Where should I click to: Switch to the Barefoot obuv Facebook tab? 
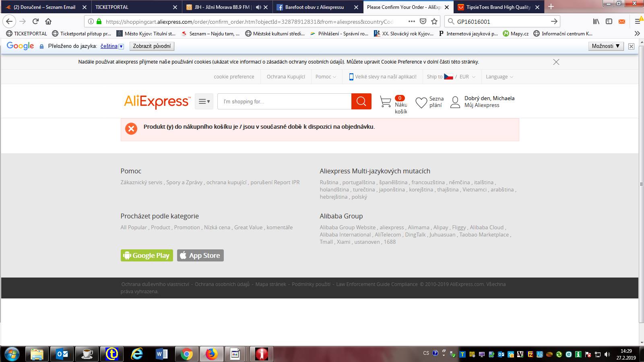tap(314, 7)
